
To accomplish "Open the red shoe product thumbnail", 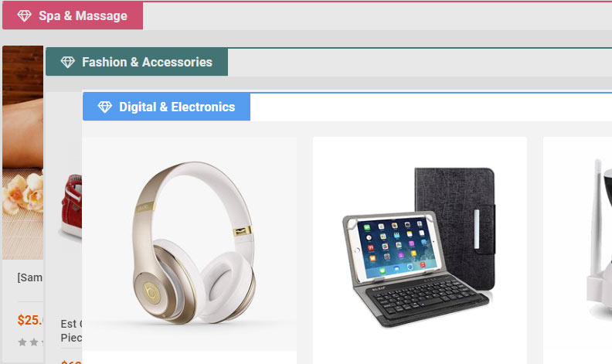I will tap(71, 207).
